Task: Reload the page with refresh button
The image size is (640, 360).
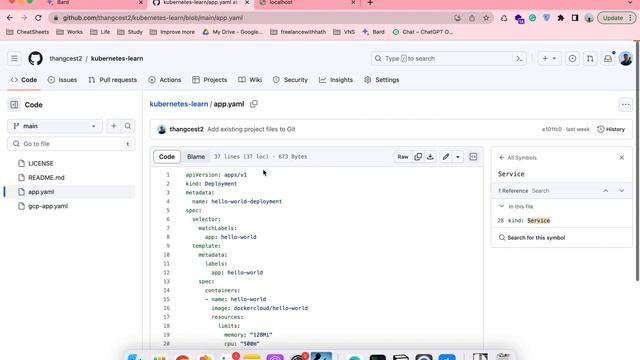Action: tap(38, 18)
